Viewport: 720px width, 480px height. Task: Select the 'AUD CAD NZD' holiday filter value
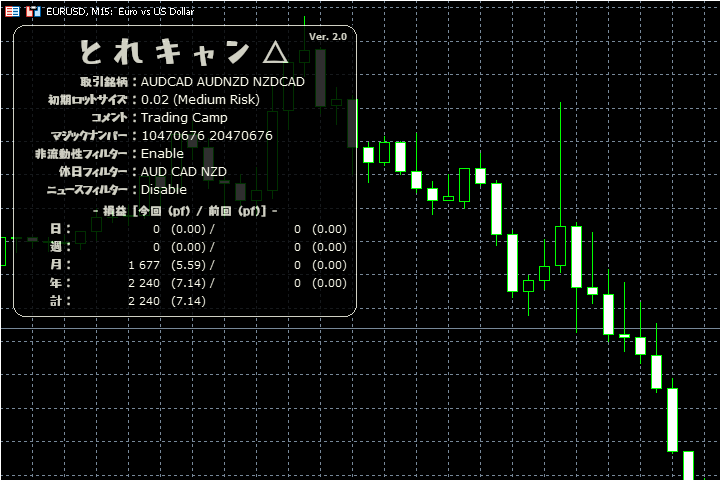tap(184, 172)
